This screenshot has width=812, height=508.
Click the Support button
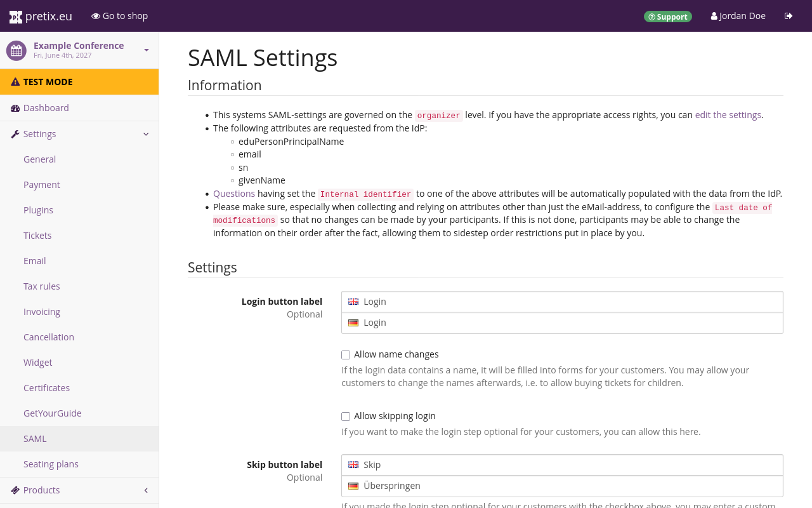click(x=668, y=16)
